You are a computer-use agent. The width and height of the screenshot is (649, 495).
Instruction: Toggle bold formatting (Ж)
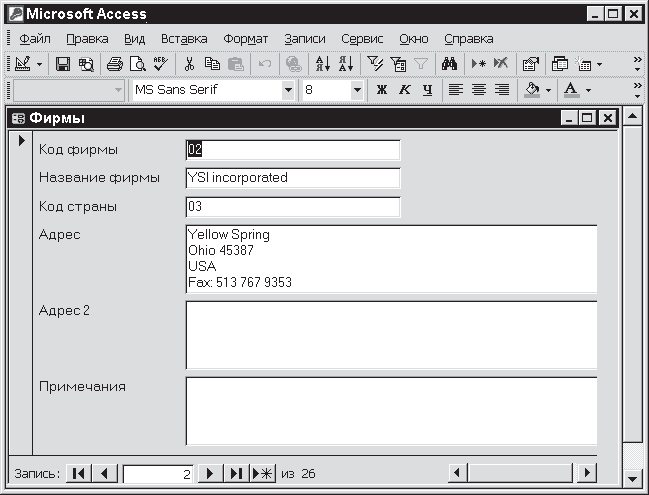[381, 90]
